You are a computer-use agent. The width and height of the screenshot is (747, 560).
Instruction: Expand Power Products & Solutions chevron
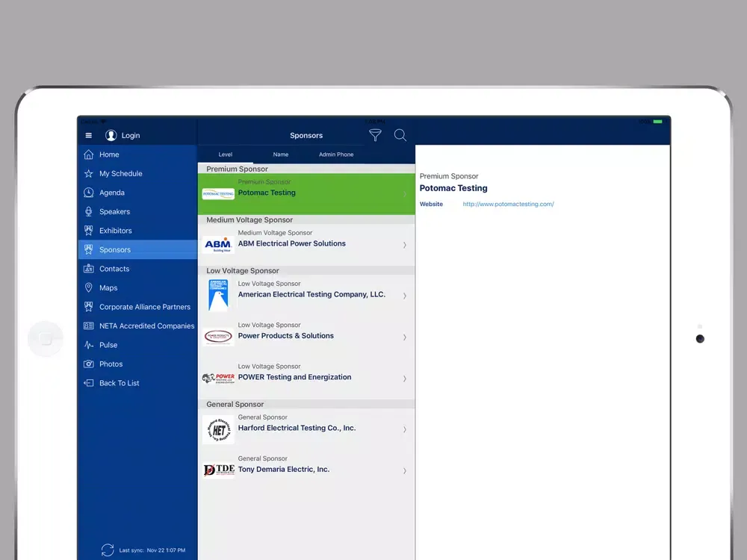point(404,337)
